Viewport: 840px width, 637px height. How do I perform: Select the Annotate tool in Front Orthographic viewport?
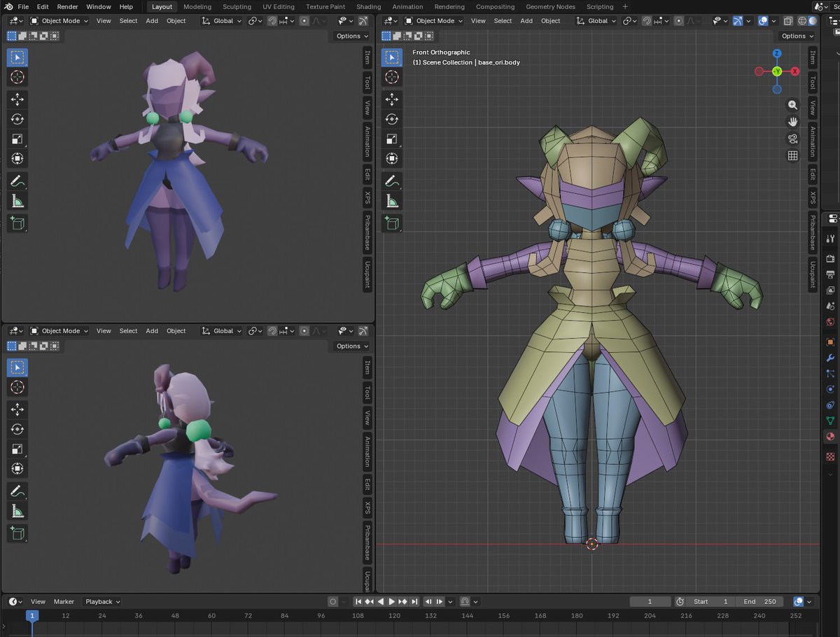pyautogui.click(x=392, y=181)
